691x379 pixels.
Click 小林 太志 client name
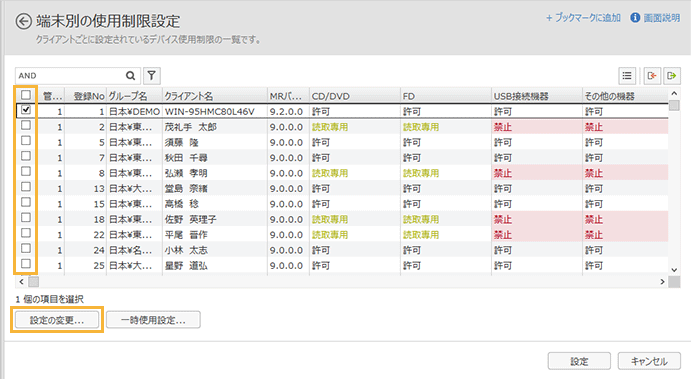[x=186, y=250]
